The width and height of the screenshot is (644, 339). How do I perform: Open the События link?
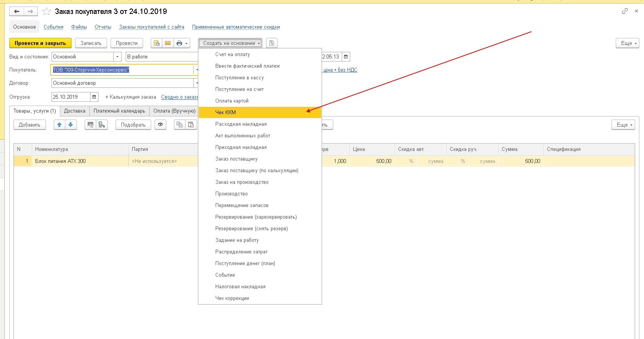tap(53, 27)
